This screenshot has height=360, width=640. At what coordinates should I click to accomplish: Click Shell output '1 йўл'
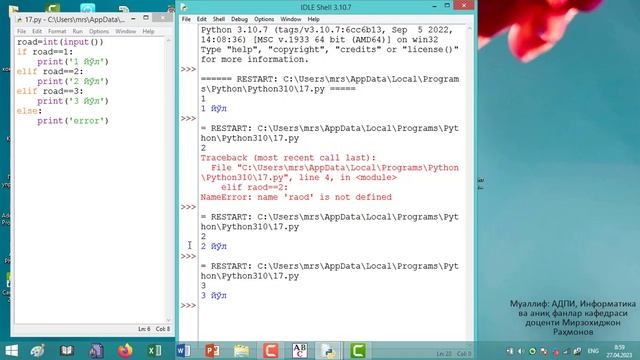(213, 109)
